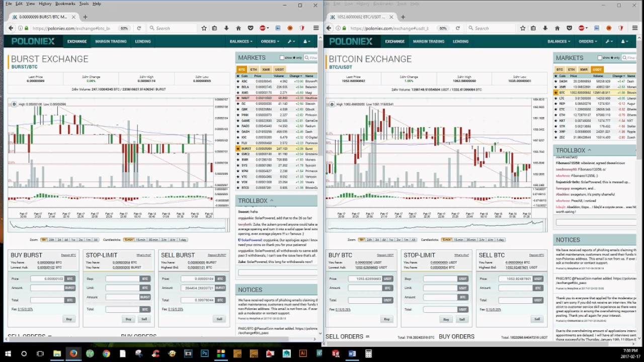
Task: Select 6h zoom on BURST chart
Action: [44, 240]
